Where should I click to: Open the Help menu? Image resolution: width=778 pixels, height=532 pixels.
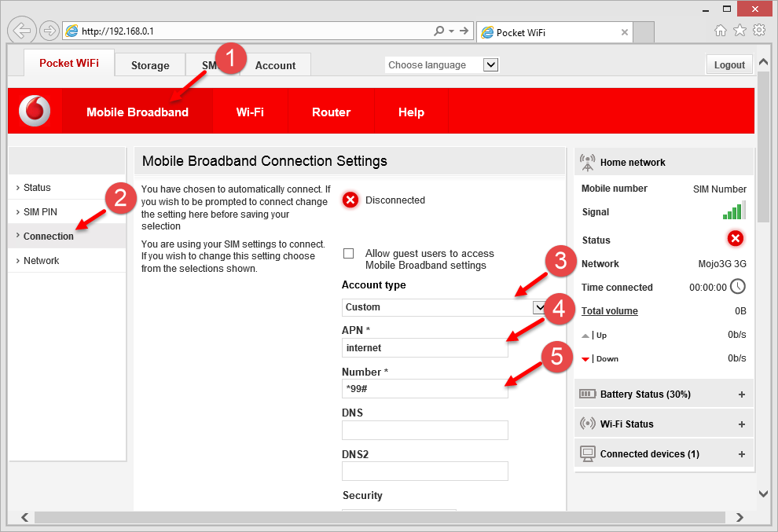point(411,112)
